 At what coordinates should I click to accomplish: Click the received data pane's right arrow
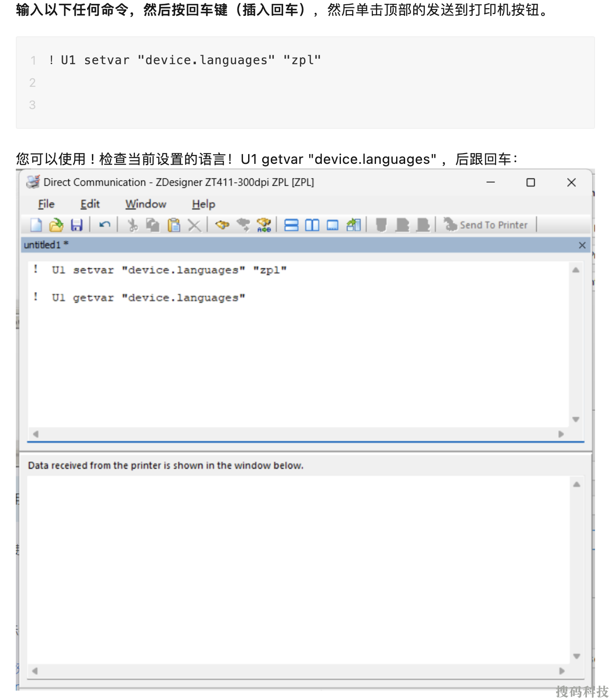[x=562, y=671]
